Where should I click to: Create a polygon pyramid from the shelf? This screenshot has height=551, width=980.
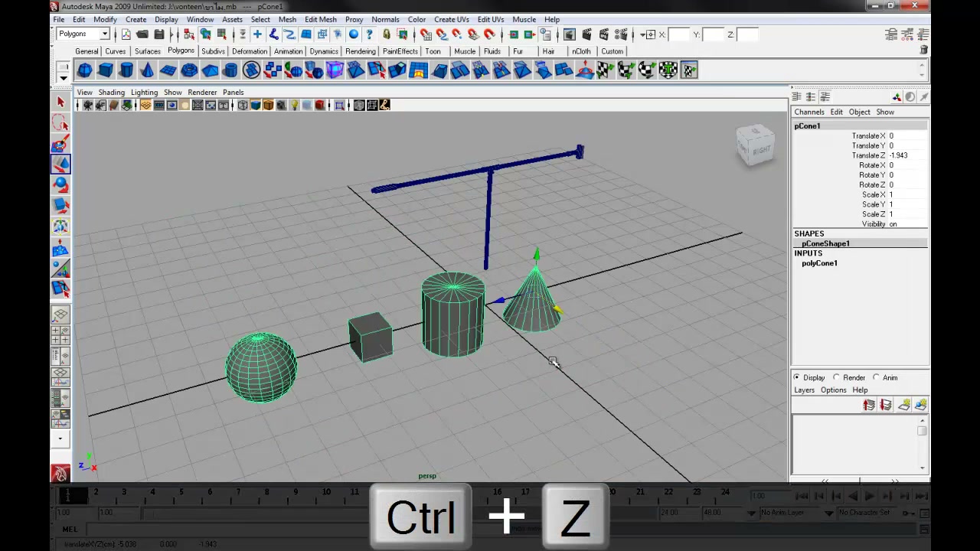tap(210, 70)
